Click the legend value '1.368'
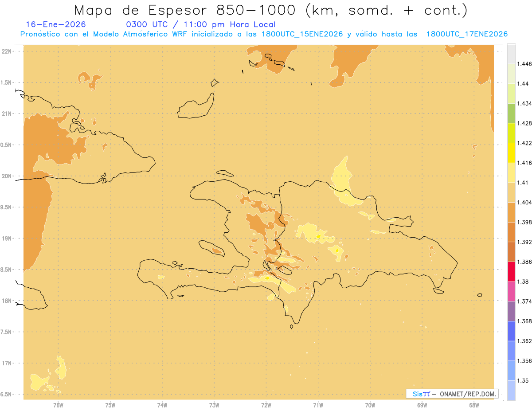Viewport: 532px width, 411px height. 524,321
